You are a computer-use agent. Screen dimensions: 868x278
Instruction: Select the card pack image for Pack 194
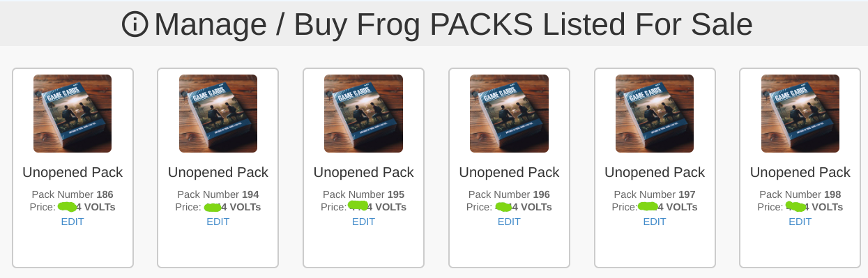218,114
